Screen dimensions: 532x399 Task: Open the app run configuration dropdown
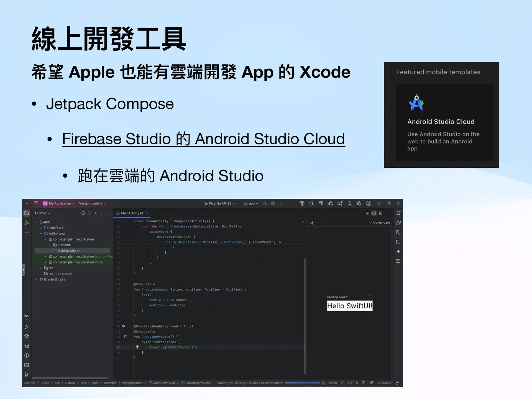pyautogui.click(x=251, y=203)
